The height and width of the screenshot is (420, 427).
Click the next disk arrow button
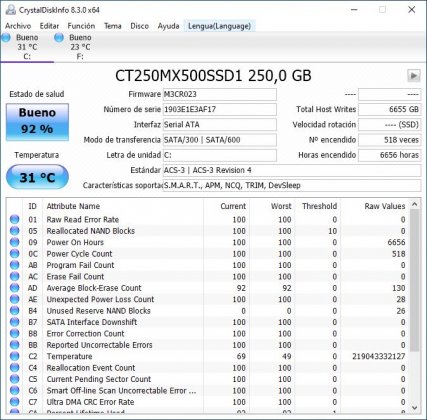(x=414, y=76)
